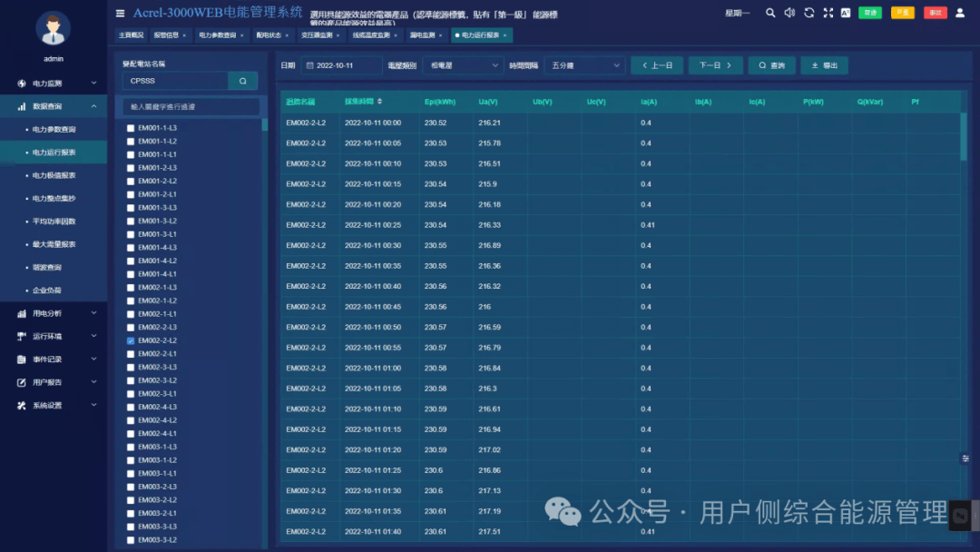Toggle fullscreen expand icon
The image size is (980, 552).
(x=828, y=13)
